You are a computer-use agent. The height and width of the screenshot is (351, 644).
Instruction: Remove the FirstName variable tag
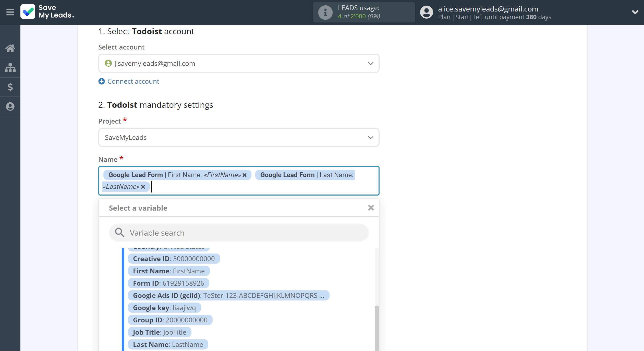coord(245,175)
